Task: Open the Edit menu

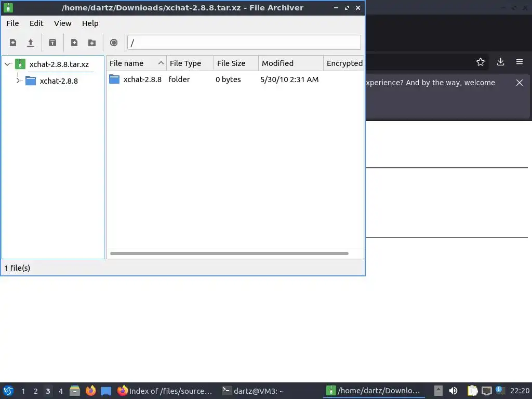Action: pyautogui.click(x=36, y=23)
